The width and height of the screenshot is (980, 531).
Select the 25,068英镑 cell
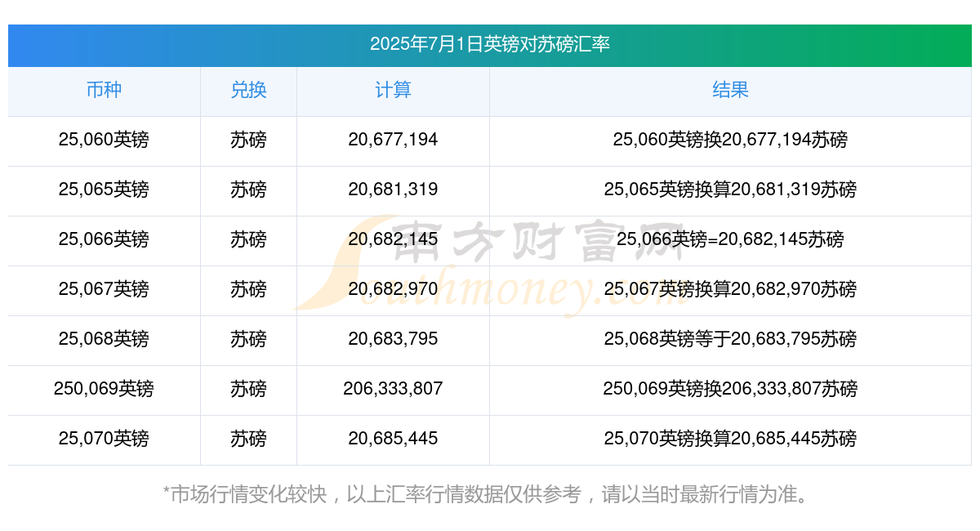[104, 339]
